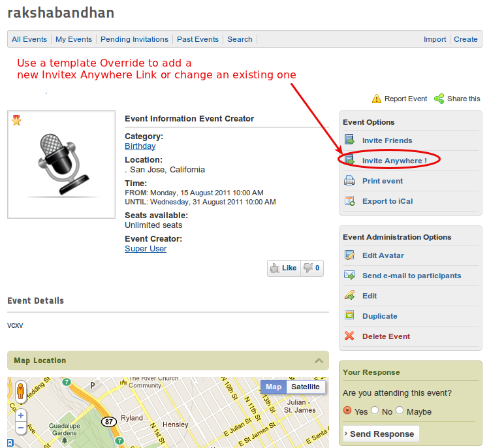The image size is (489, 448).
Task: Click the printer icon for Print event
Action: coord(349,180)
